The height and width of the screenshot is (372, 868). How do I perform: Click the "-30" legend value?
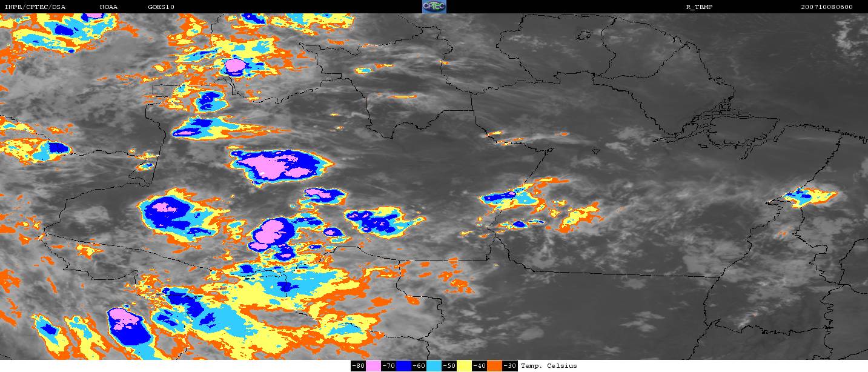point(510,365)
